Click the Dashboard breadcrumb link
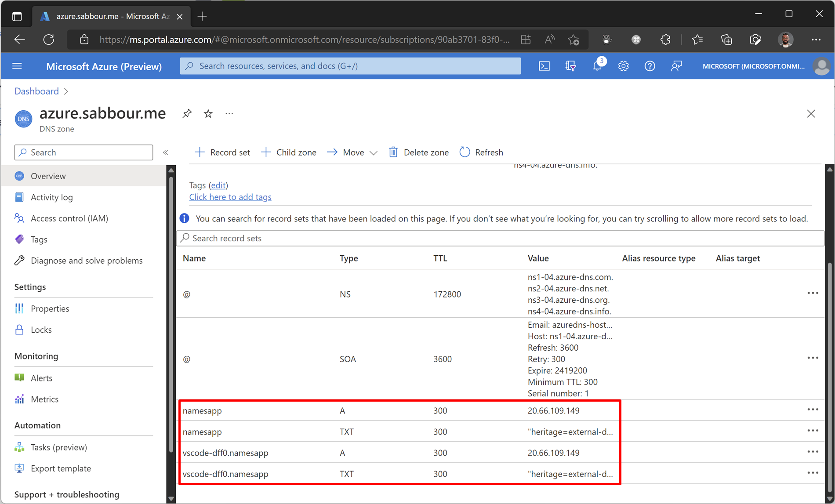Viewport: 835px width, 504px height. [x=36, y=91]
